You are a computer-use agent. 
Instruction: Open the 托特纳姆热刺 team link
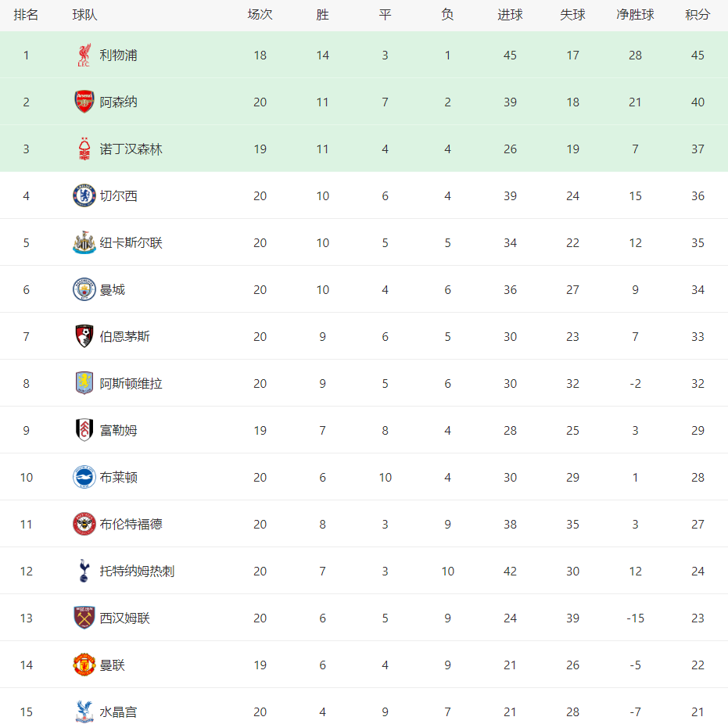(x=137, y=571)
